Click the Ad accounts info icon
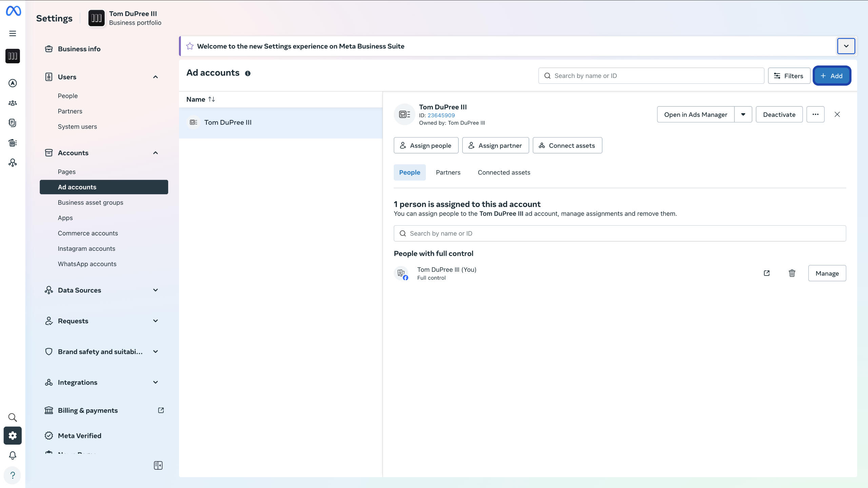 [x=248, y=73]
